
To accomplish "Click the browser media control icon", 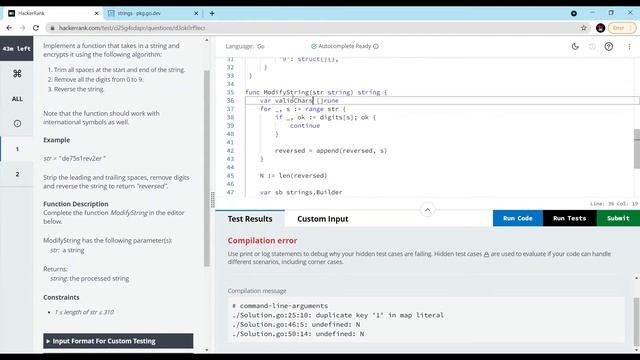I will 573,13.
